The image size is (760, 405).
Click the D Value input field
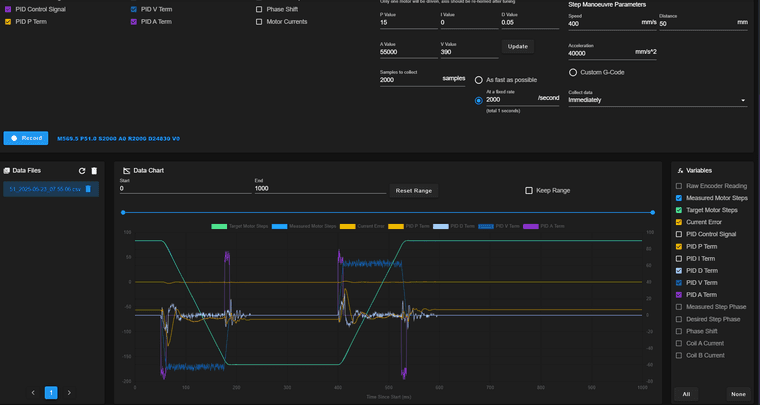pyautogui.click(x=530, y=23)
